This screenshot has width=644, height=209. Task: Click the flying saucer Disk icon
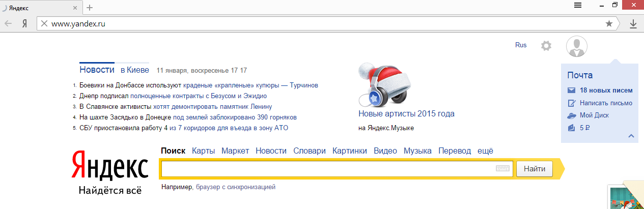tap(571, 115)
